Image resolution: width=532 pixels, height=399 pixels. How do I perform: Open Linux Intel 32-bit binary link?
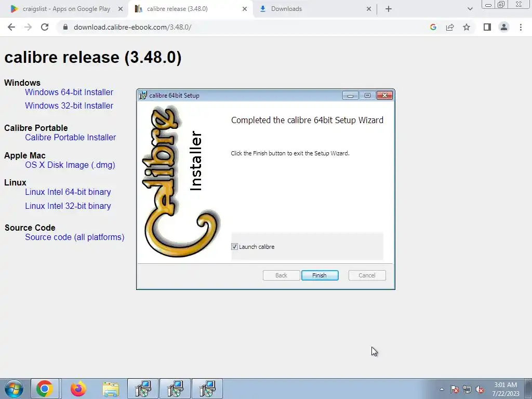click(68, 206)
